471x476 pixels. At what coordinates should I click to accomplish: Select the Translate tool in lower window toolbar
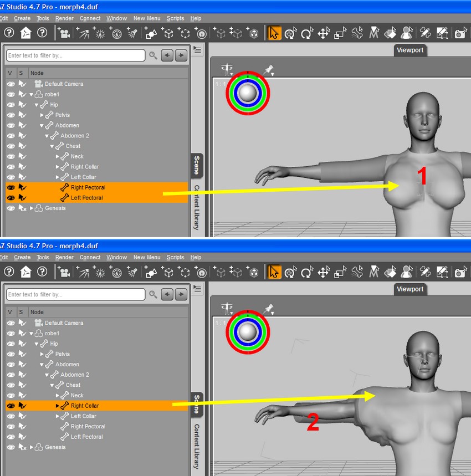324,272
